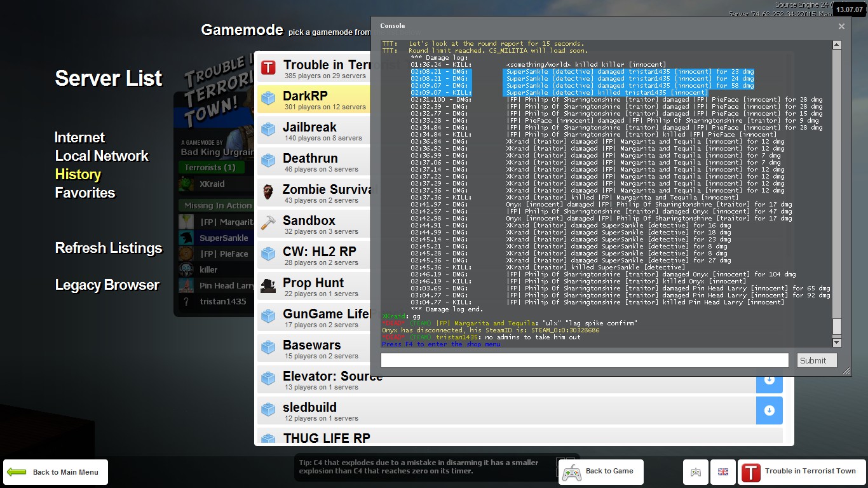
Task: Click the question mark avatar beside tristan1435
Action: (x=187, y=302)
